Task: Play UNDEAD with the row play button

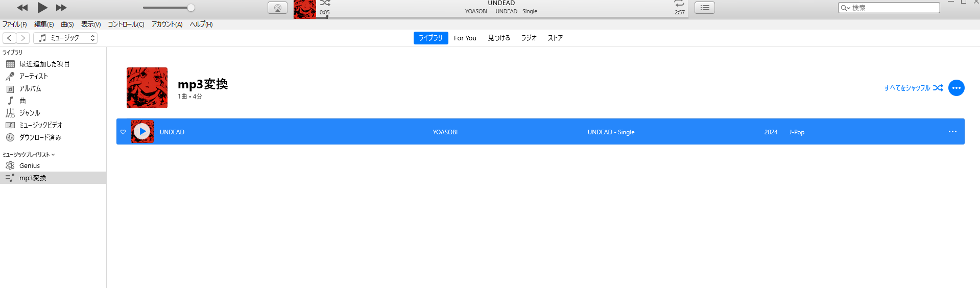Action: (142, 131)
